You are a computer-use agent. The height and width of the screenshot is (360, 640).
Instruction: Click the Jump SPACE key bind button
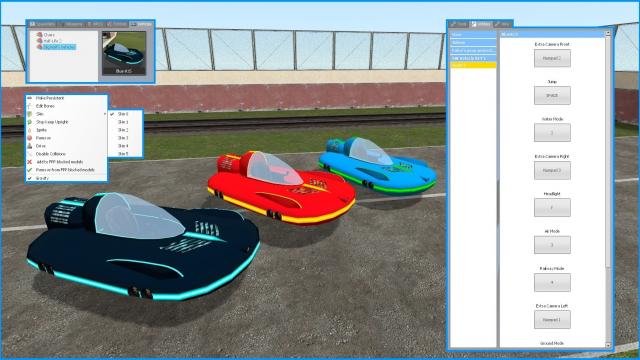pos(552,96)
